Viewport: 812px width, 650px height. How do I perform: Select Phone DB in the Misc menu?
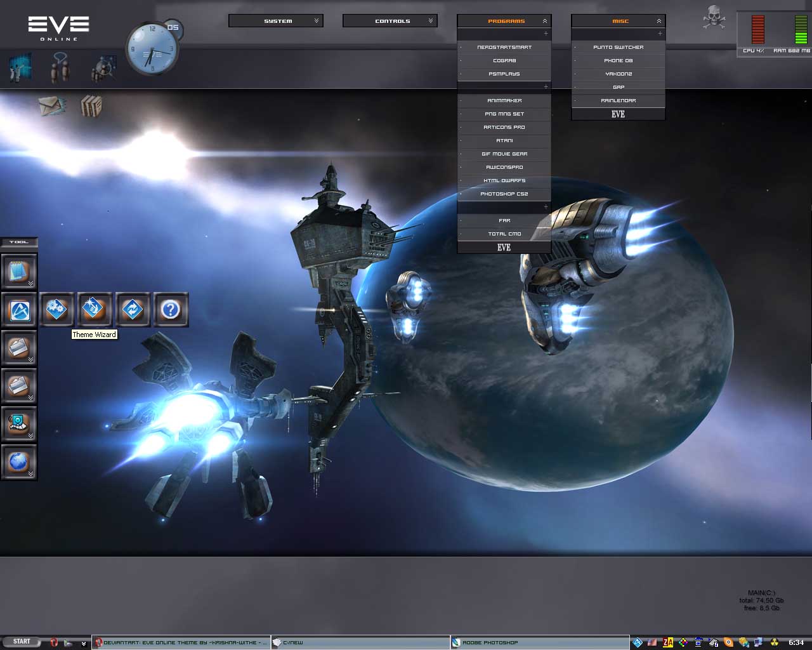pyautogui.click(x=619, y=60)
